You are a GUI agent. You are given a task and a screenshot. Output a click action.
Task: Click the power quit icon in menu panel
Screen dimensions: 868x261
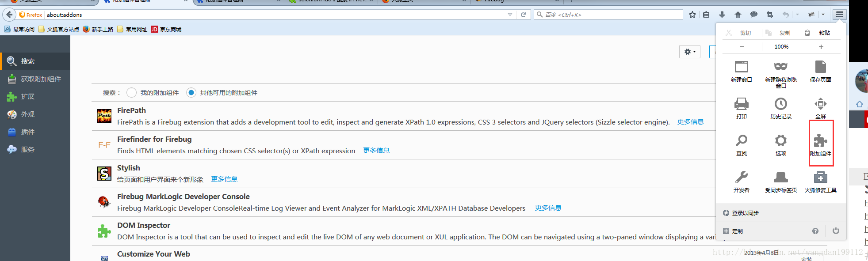(836, 231)
